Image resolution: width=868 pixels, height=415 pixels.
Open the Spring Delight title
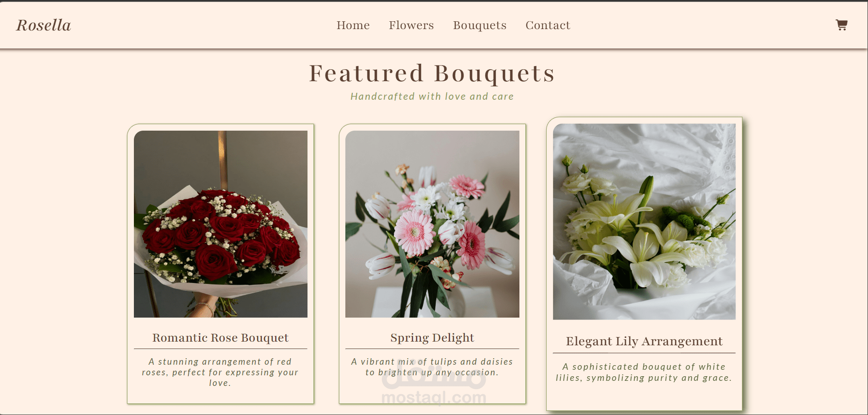click(x=432, y=338)
